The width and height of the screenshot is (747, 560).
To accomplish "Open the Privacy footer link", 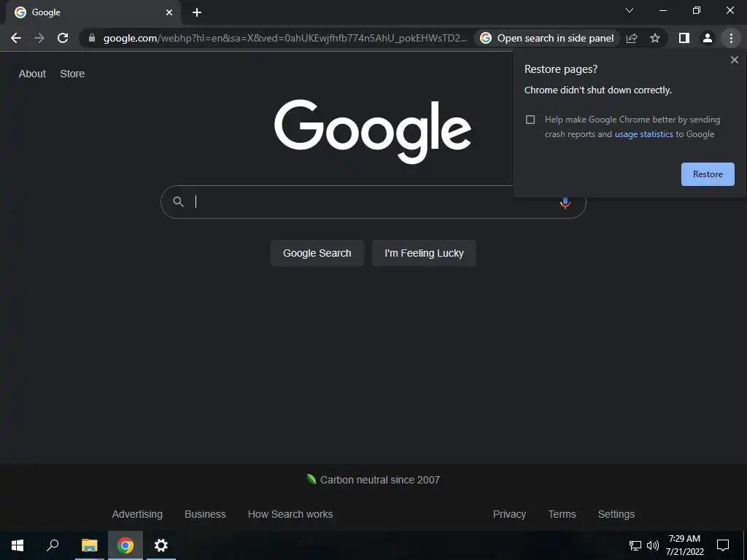I will click(x=509, y=514).
